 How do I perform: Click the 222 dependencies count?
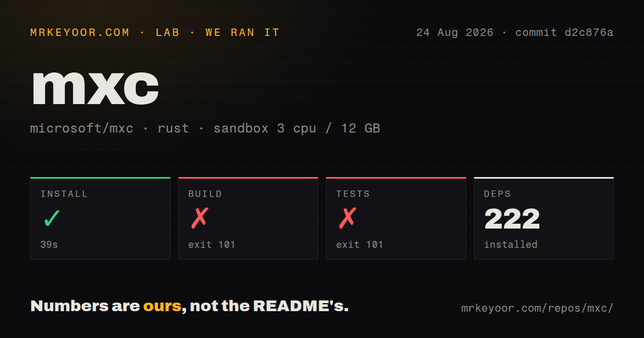click(x=512, y=219)
